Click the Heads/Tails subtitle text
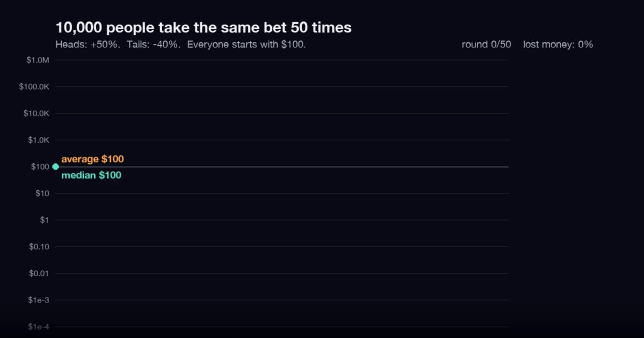Screen dimensions: 644x338 (x=180, y=45)
